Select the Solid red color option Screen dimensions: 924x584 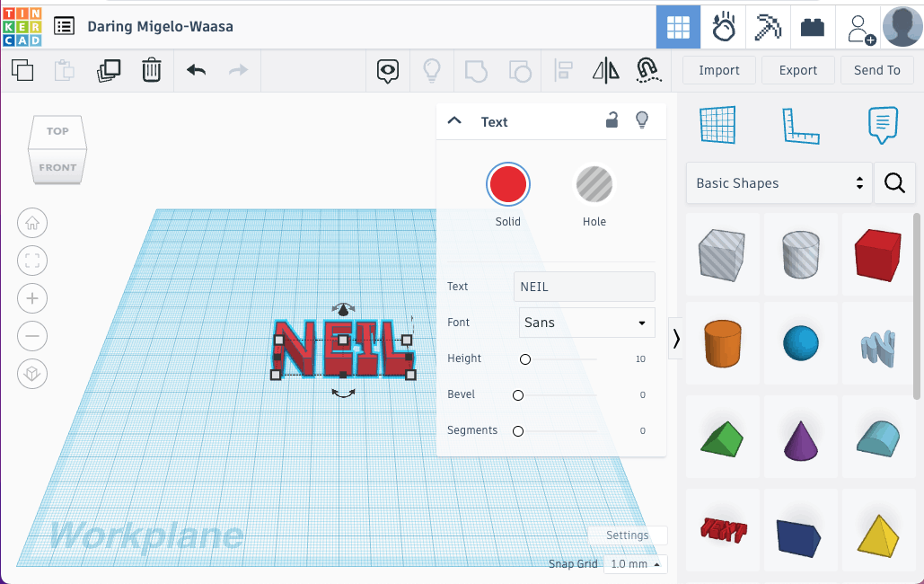508,184
